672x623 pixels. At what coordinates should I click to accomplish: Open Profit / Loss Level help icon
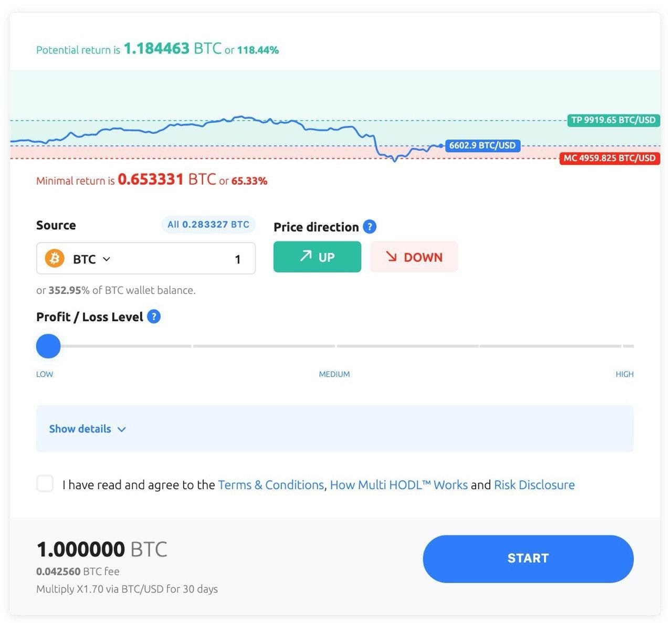154,316
